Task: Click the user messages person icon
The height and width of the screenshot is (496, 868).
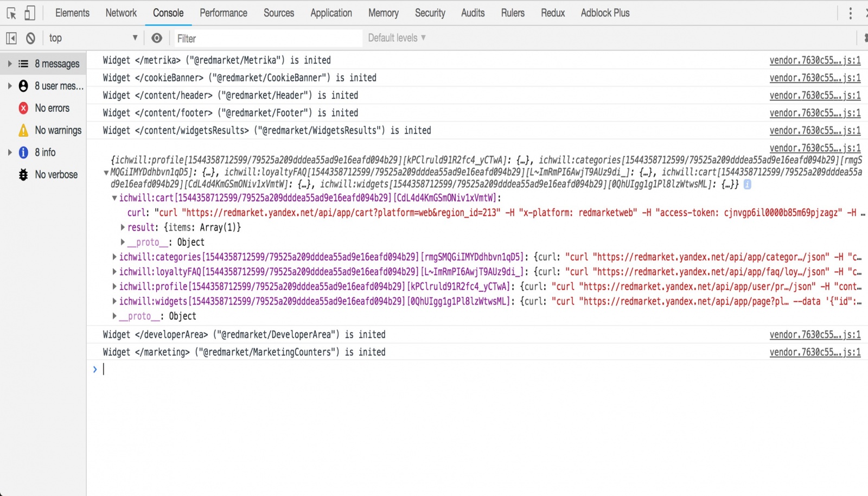Action: click(x=23, y=86)
